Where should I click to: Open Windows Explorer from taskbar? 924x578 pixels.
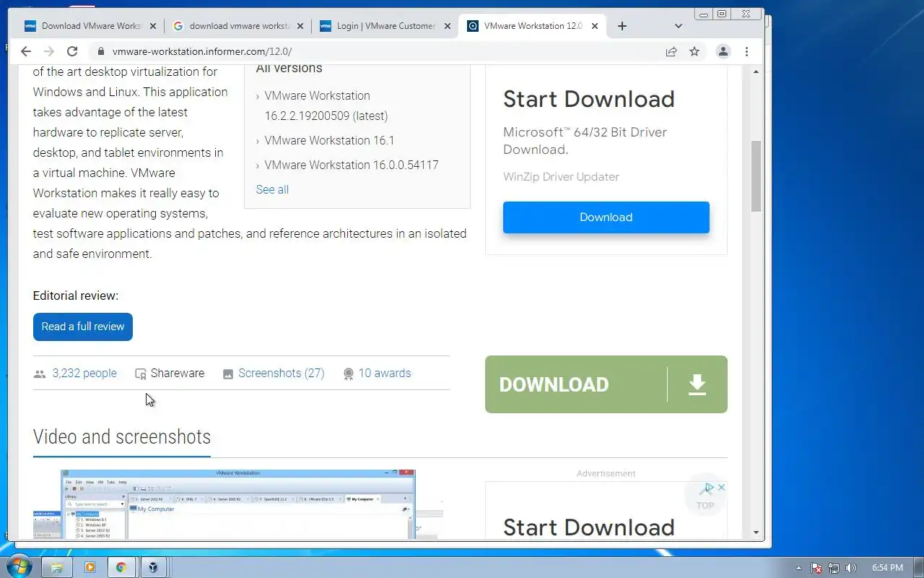[x=57, y=568]
